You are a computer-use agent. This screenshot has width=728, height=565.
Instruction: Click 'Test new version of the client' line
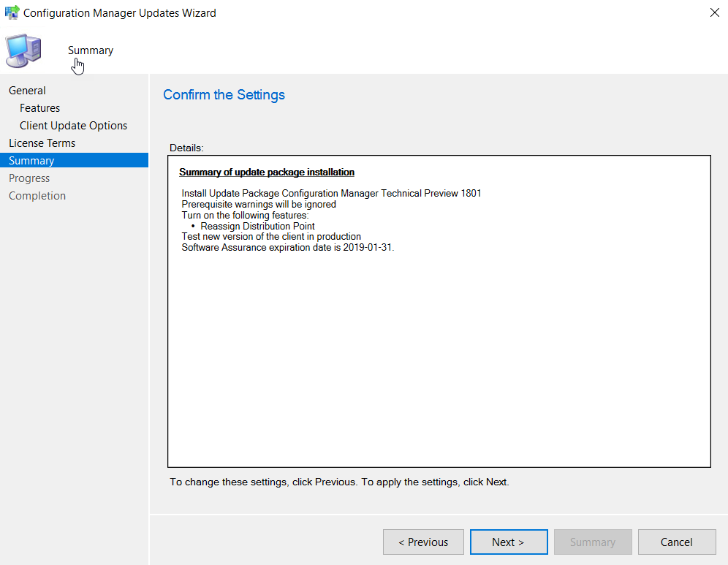point(271,236)
